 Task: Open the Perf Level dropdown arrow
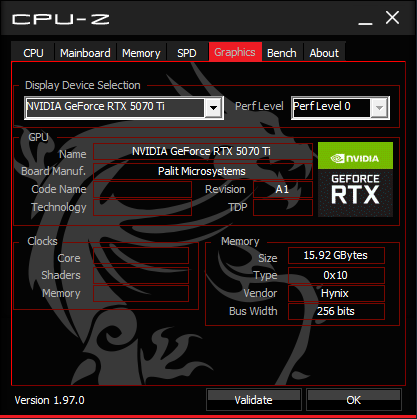click(379, 108)
